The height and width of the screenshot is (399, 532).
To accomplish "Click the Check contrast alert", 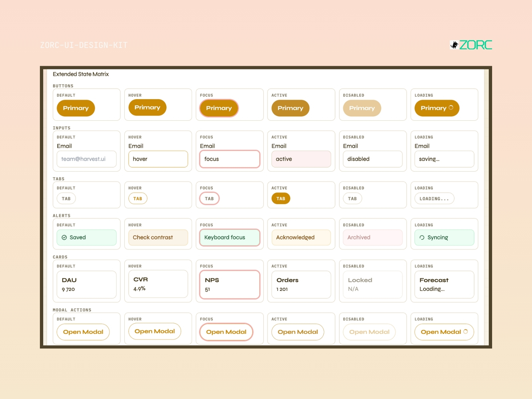I will point(158,237).
